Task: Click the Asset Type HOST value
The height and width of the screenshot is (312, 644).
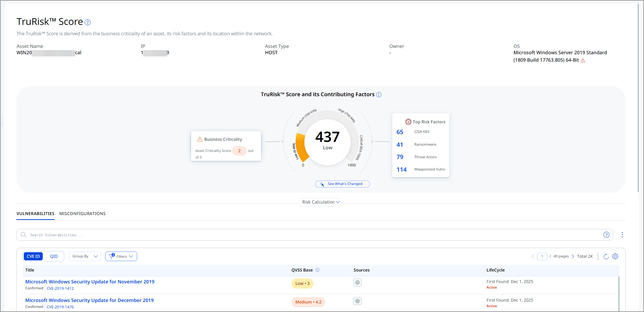Action: click(271, 53)
